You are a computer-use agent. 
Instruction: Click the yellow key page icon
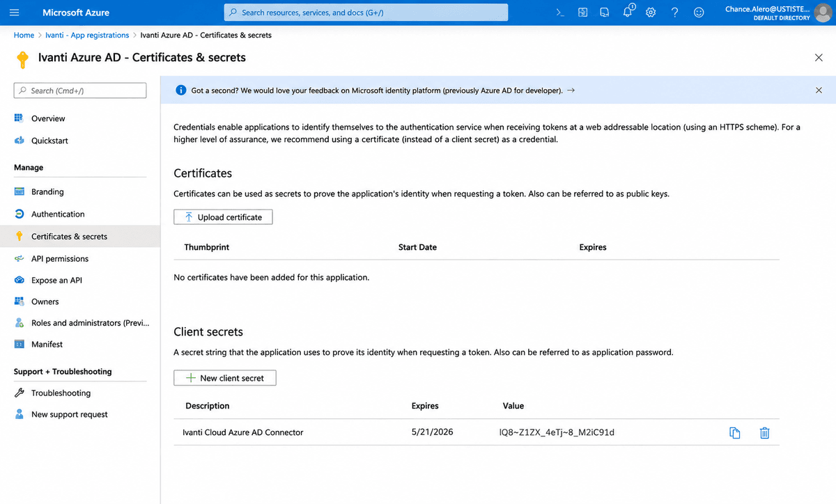coord(22,59)
